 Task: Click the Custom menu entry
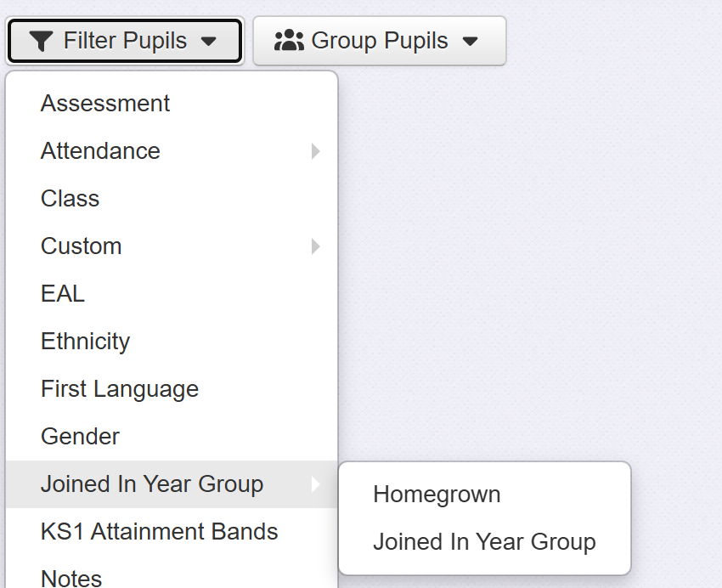pos(82,246)
